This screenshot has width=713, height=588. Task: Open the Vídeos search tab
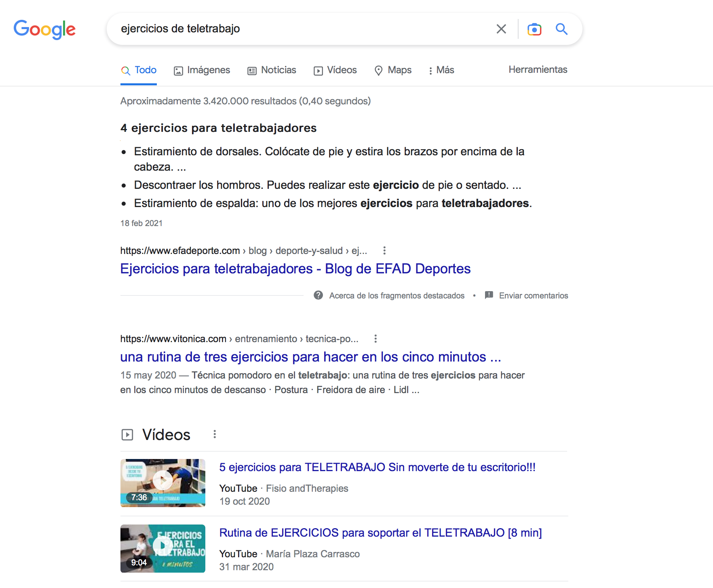coord(335,70)
